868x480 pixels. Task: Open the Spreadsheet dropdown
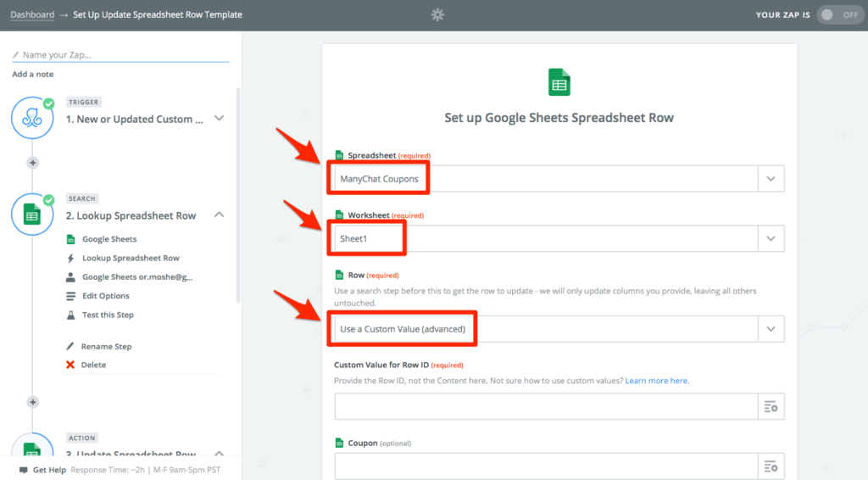[x=771, y=179]
